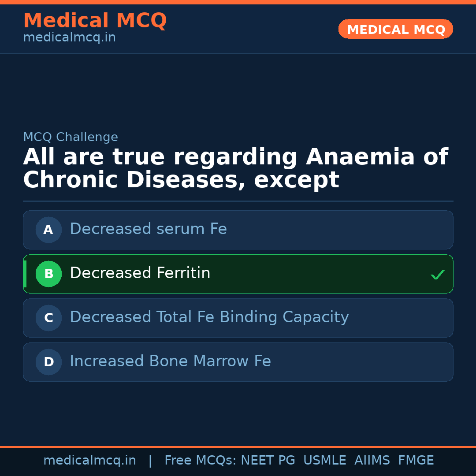
Task: Click the Anaemia of Chronic Diseases question heading
Action: point(235,168)
